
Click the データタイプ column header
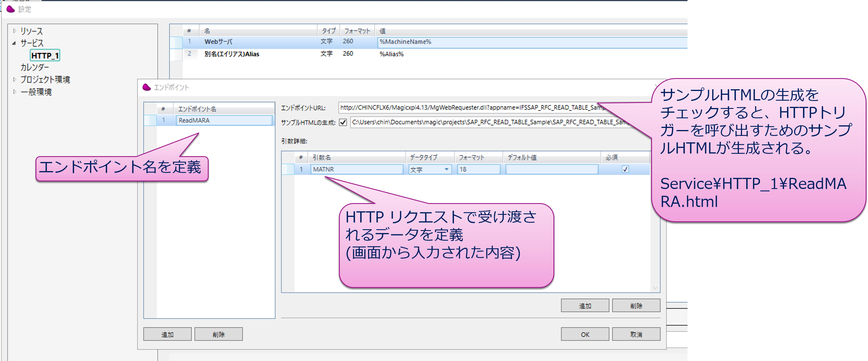(x=430, y=157)
